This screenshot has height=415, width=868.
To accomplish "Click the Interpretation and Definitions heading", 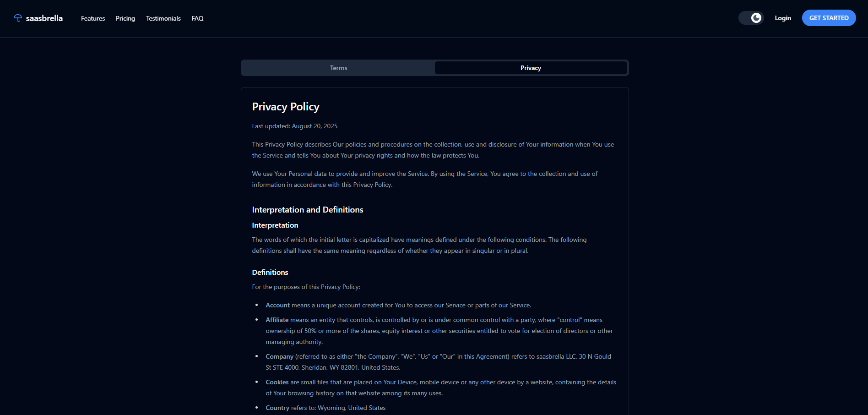I will click(x=307, y=209).
